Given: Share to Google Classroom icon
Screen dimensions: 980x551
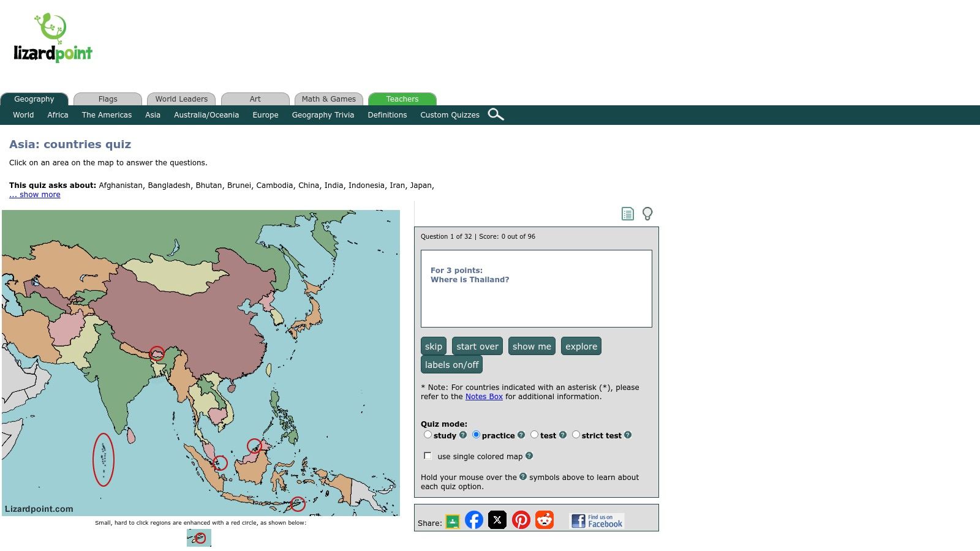Looking at the screenshot, I should click(x=452, y=522).
